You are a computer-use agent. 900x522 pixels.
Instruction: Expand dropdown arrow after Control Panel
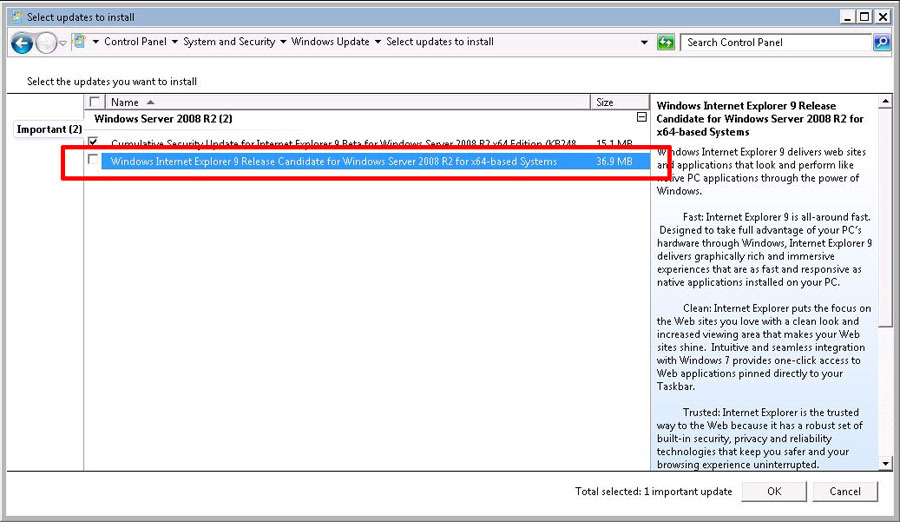click(174, 42)
